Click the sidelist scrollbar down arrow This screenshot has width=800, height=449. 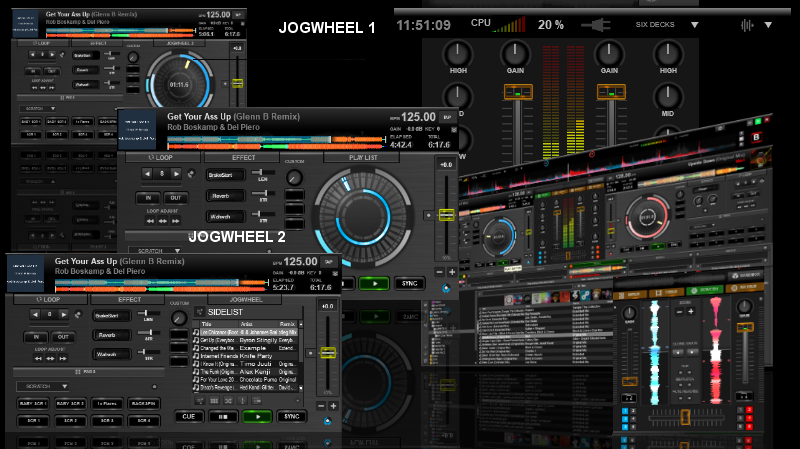[x=301, y=388]
